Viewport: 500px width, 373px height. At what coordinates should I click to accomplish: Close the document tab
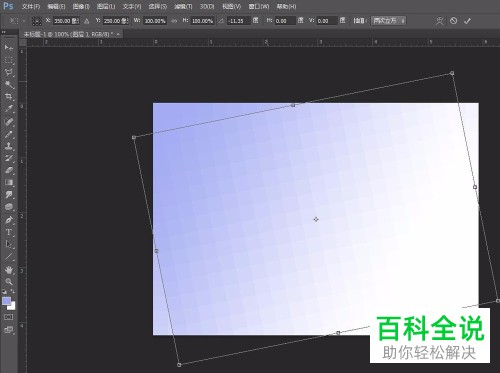(x=118, y=34)
